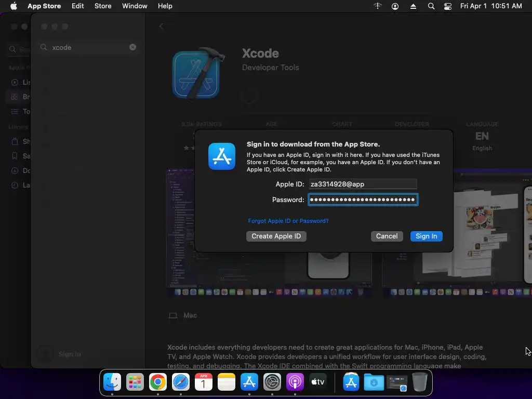Click the back window search icon

coord(12,49)
